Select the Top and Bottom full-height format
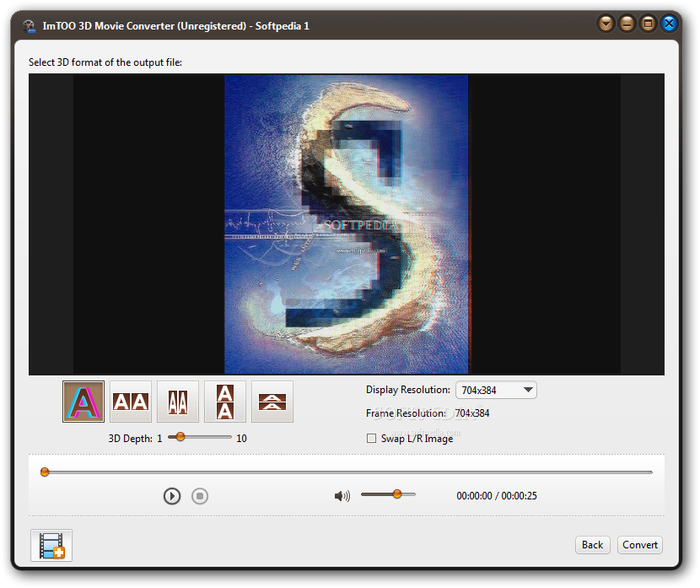Image resolution: width=700 pixels, height=588 pixels. click(225, 402)
